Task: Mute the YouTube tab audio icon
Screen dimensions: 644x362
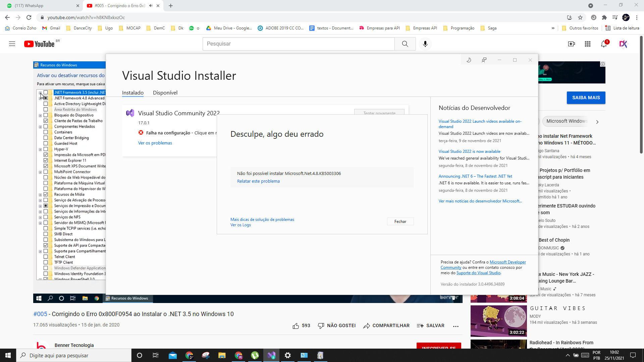Action: coord(151,6)
